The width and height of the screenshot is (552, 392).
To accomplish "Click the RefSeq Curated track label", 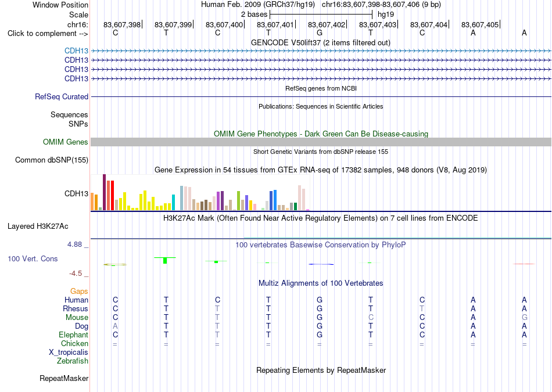I will click(62, 97).
